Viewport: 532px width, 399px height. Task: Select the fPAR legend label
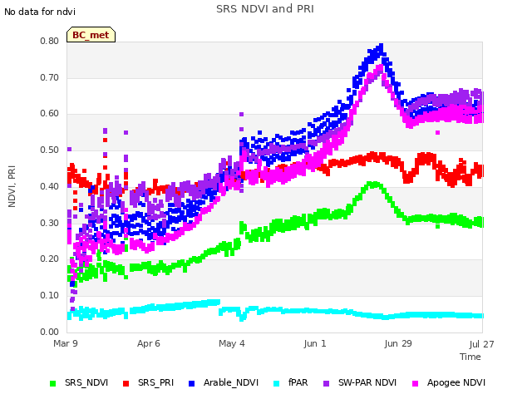[298, 382]
